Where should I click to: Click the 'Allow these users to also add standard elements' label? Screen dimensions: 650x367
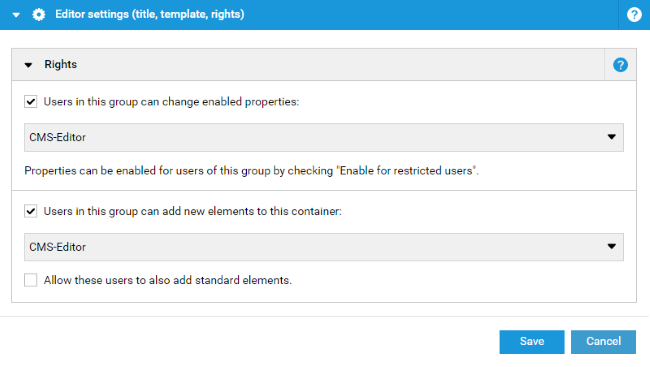168,280
